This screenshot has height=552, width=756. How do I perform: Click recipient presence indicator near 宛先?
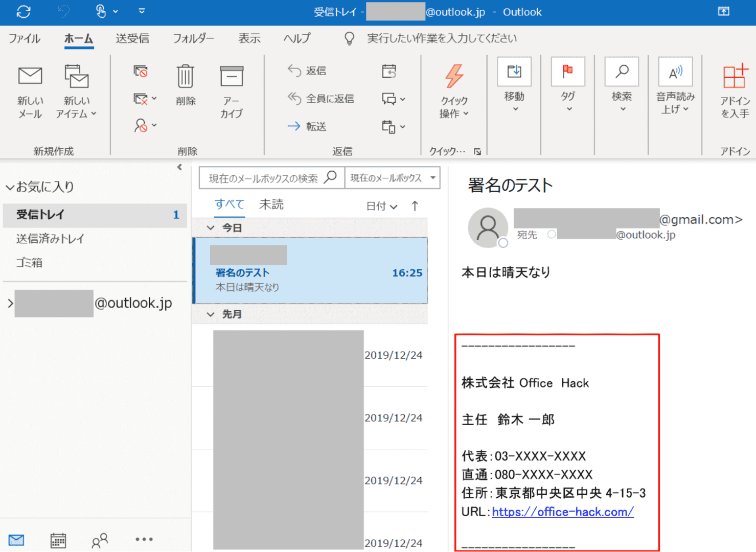point(552,235)
